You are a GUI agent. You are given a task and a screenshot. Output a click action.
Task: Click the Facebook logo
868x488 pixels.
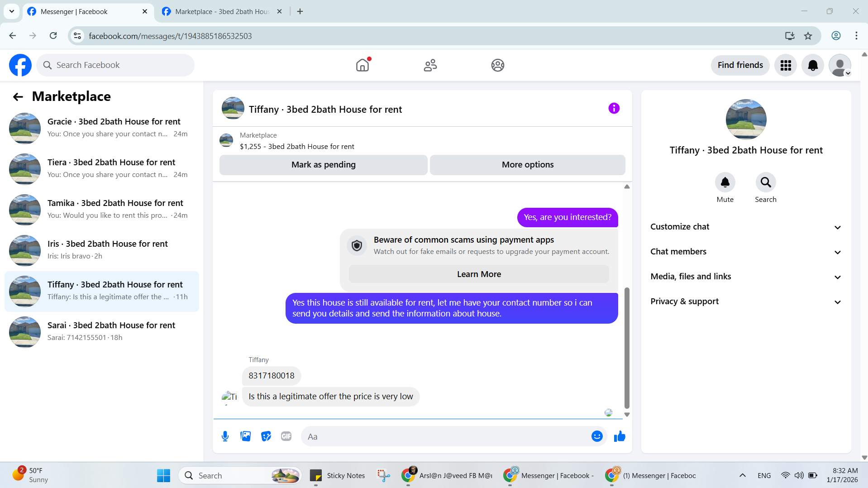tap(20, 65)
